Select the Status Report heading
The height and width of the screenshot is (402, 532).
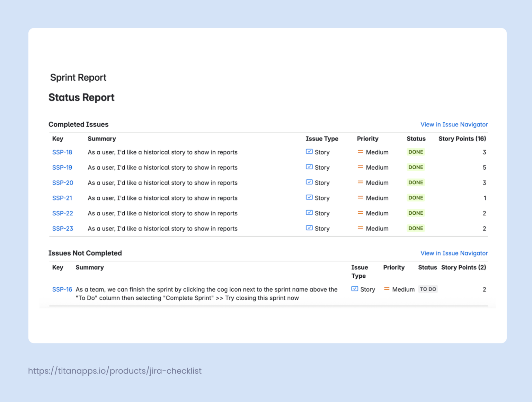81,97
